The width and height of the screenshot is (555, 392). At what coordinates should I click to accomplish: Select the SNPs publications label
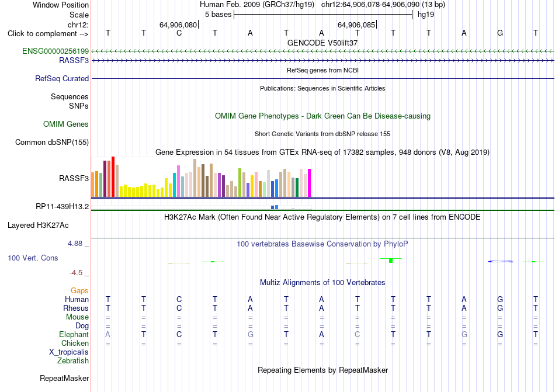pyautogui.click(x=79, y=106)
